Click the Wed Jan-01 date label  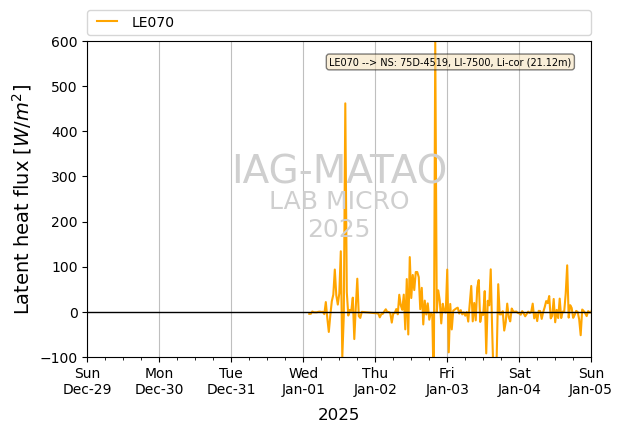(x=304, y=381)
